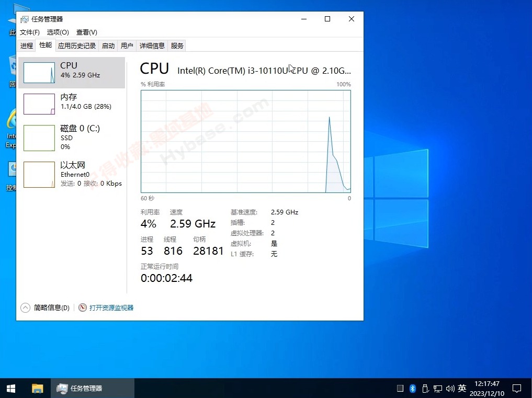Open the 选项(O) menu

[x=58, y=32]
